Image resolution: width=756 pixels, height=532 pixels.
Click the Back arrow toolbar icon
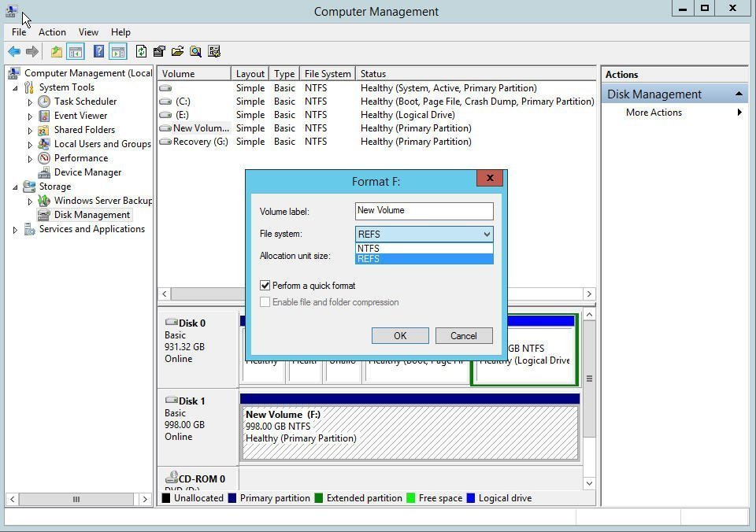tap(14, 51)
